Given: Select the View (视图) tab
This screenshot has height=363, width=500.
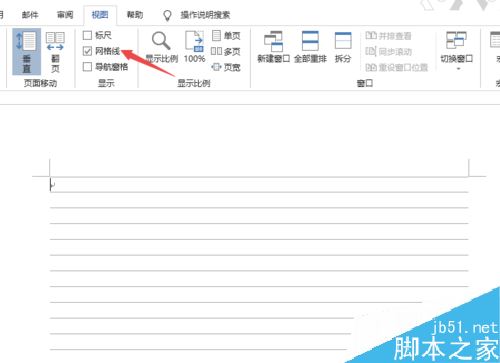Looking at the screenshot, I should click(x=100, y=15).
